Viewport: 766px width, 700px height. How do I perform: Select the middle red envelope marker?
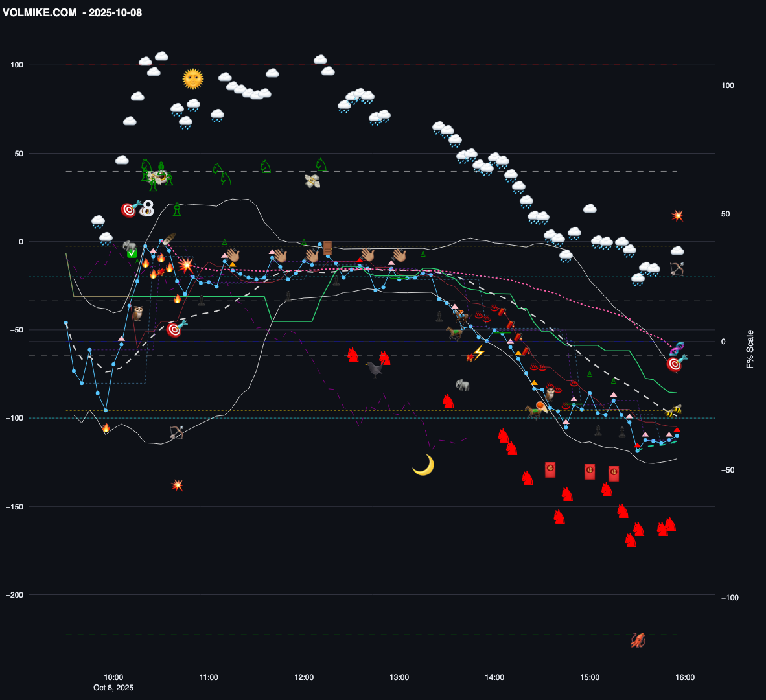pyautogui.click(x=590, y=472)
